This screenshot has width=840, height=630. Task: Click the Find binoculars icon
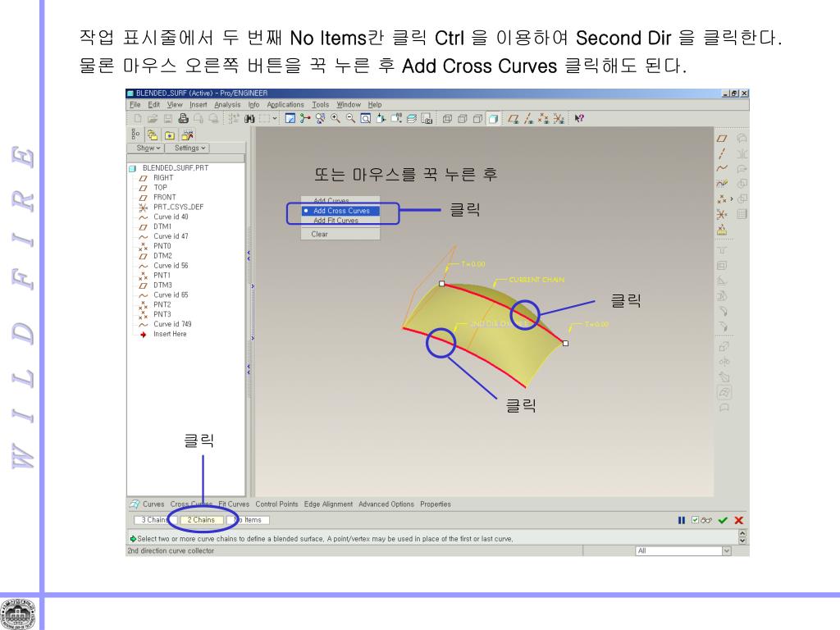point(249,118)
